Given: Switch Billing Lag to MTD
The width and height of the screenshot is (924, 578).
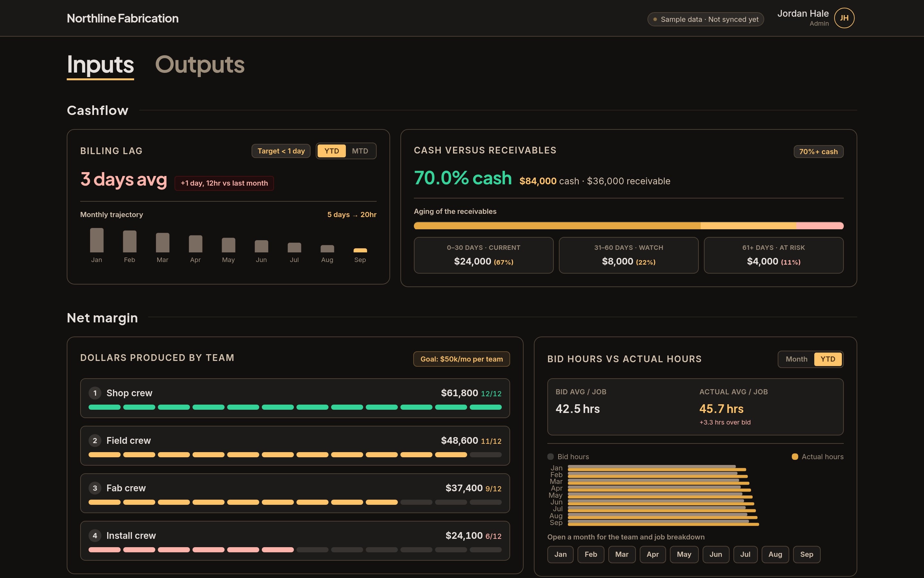Looking at the screenshot, I should click(x=360, y=151).
